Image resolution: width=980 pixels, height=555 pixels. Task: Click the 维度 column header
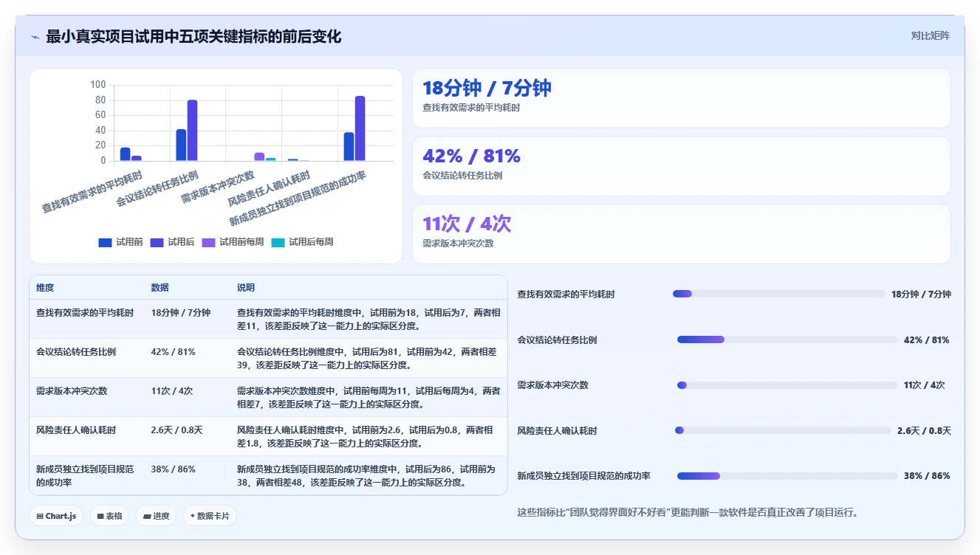coord(45,288)
